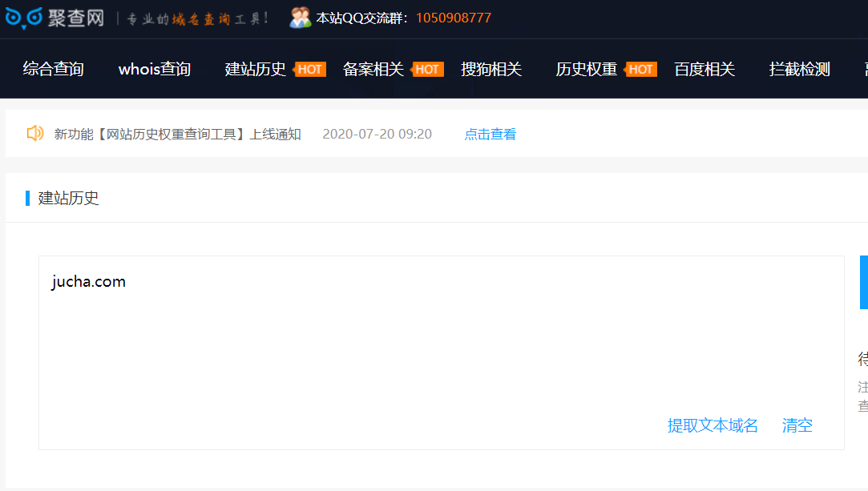
Task: Select the 百度相关 navigation item
Action: coord(704,70)
